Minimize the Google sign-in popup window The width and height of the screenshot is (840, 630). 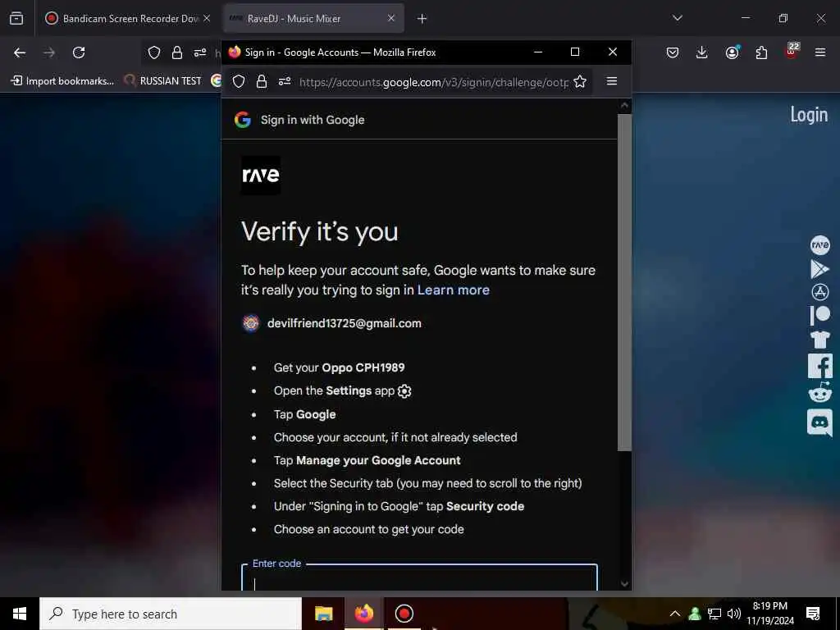pos(538,52)
